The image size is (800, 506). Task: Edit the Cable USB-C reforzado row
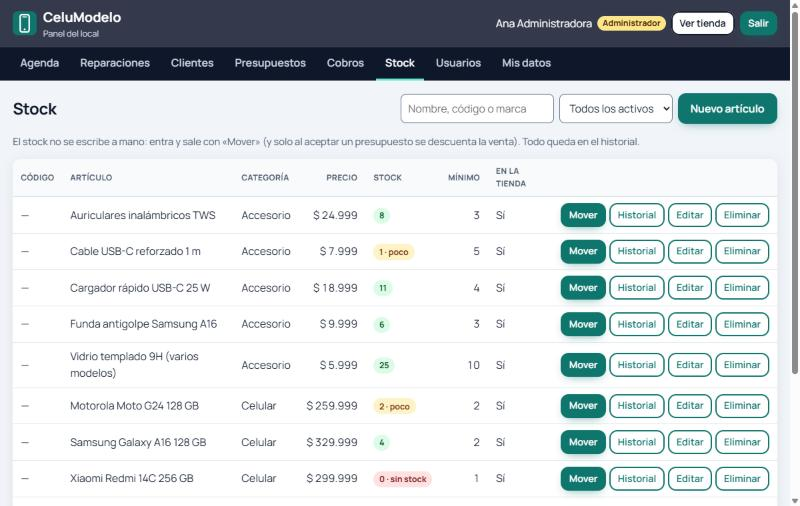(690, 251)
